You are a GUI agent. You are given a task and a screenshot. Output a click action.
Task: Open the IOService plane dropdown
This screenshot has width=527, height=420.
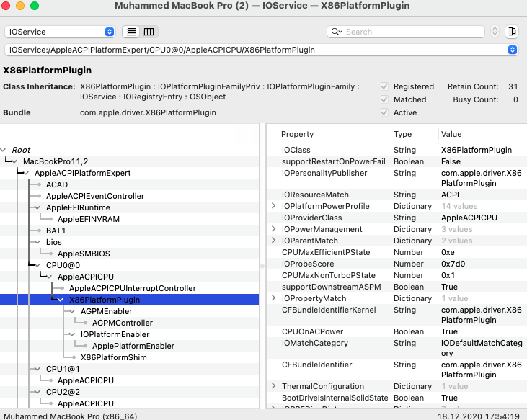[60, 32]
